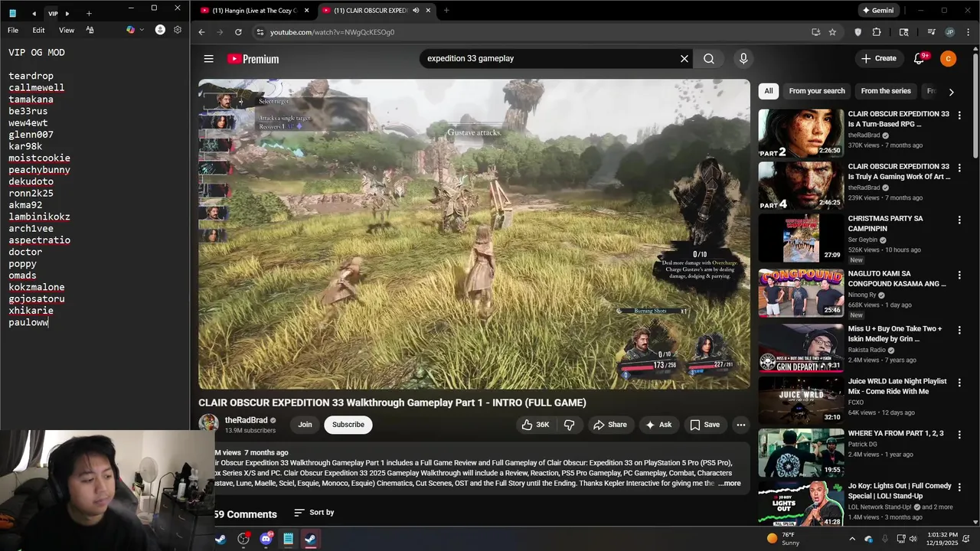The image size is (980, 551).
Task: Open Notepad File menu
Action: pos(13,30)
